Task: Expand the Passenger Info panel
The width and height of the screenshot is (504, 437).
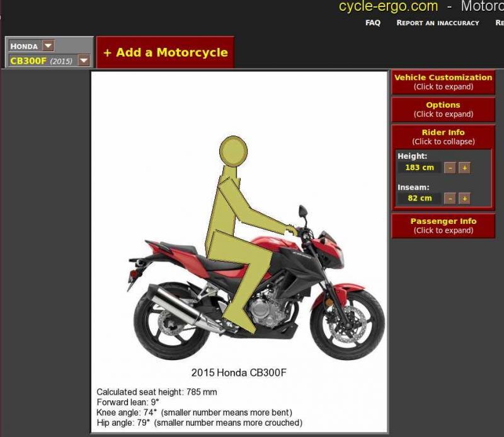Action: point(443,226)
